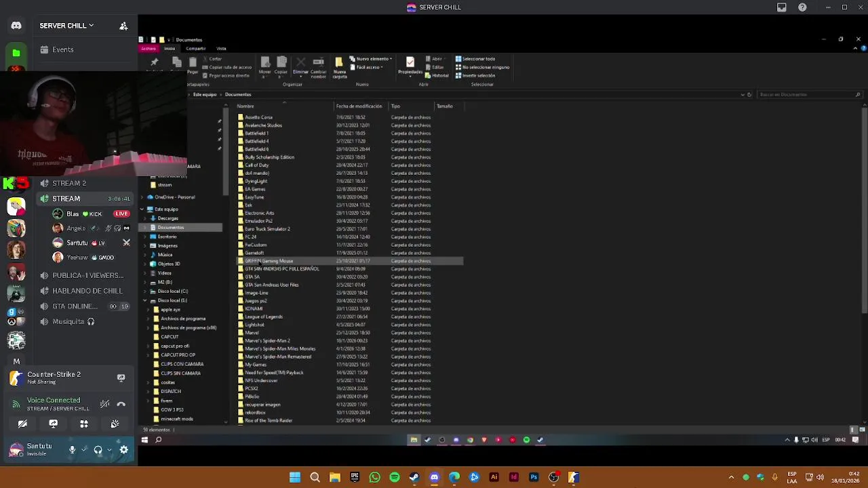Click the Windows Start button on taskbar
868x488 pixels.
[295, 477]
